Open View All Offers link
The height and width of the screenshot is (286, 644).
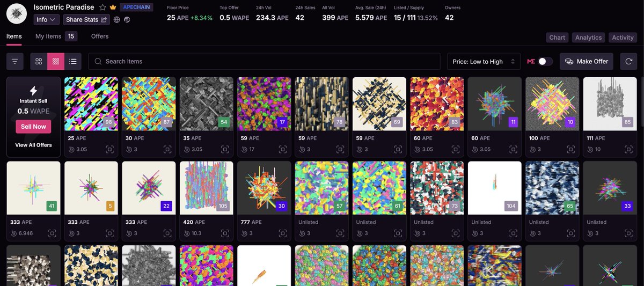tap(33, 145)
